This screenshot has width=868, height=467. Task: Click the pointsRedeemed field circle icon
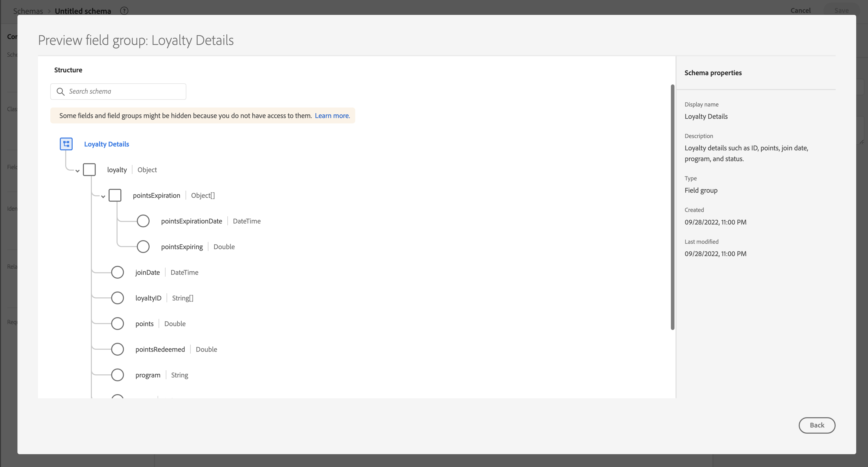pos(117,349)
